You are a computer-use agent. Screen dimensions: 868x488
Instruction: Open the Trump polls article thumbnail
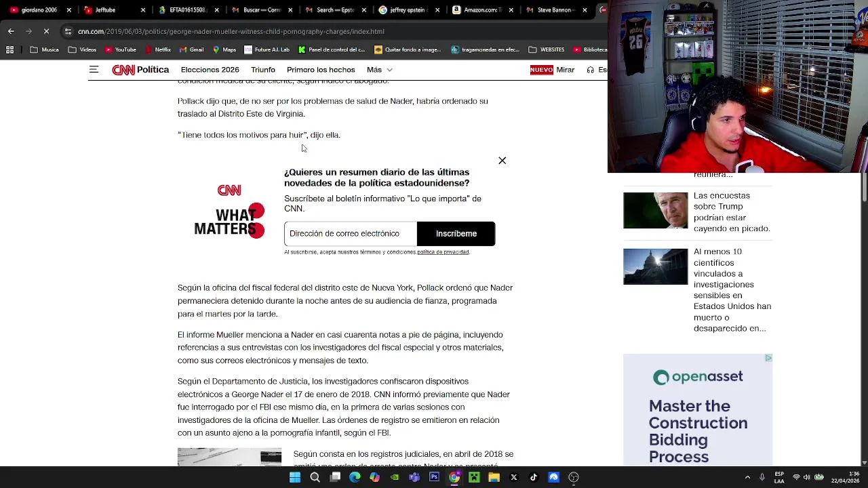click(x=655, y=210)
